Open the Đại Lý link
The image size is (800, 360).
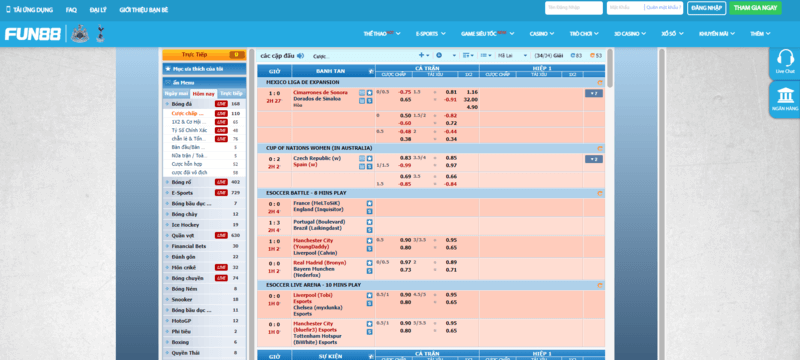[97, 10]
